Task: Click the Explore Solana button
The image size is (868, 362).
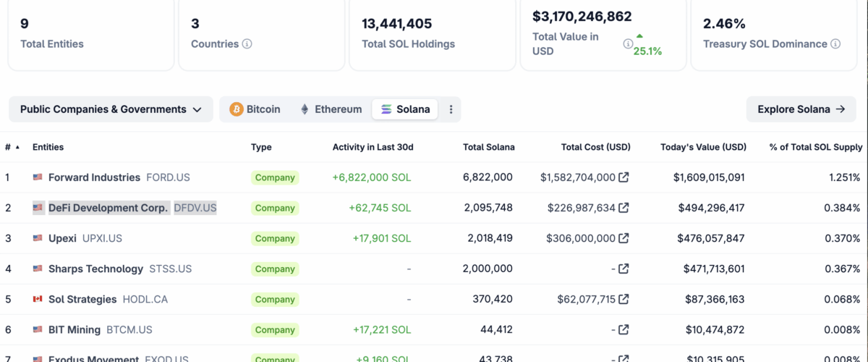Action: [801, 109]
